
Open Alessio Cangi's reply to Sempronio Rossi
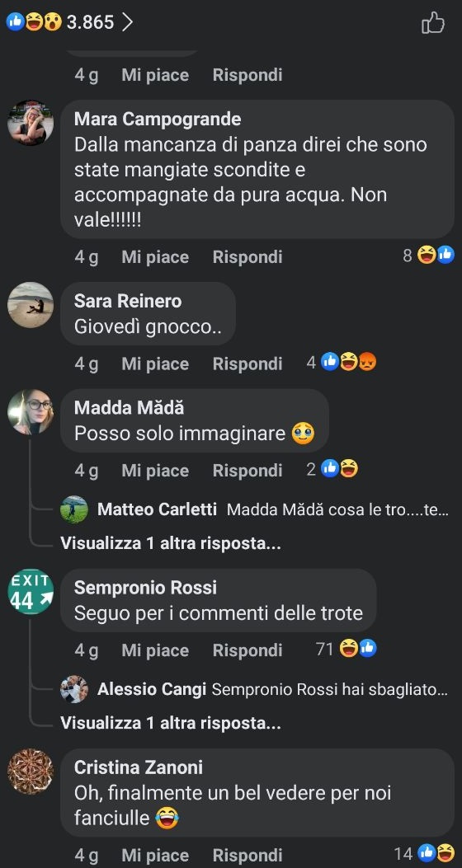(255, 689)
